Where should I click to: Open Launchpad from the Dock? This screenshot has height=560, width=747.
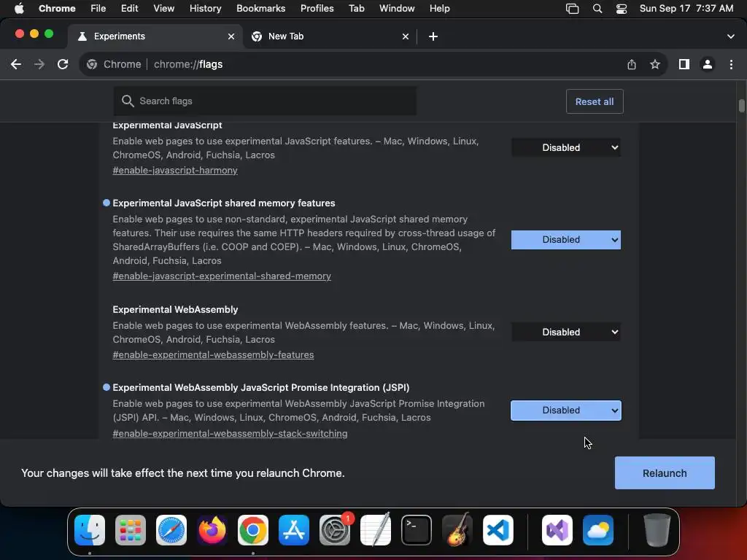(x=131, y=530)
